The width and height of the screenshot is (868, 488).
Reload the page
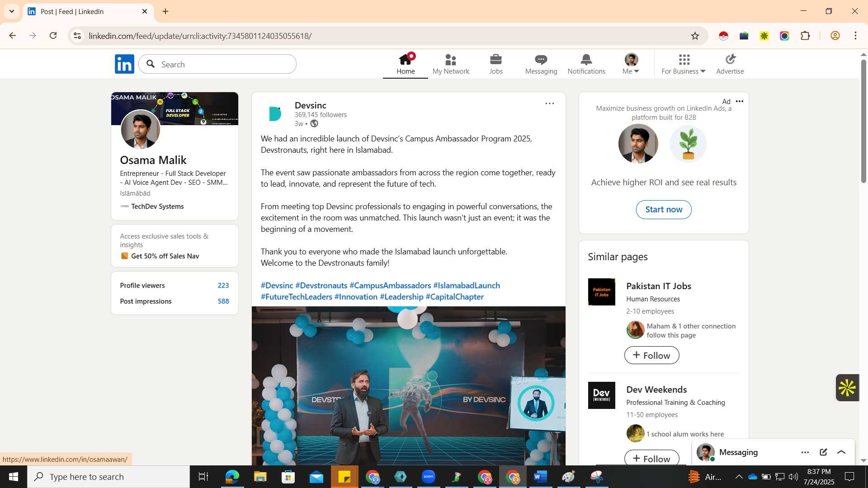pos(53,36)
